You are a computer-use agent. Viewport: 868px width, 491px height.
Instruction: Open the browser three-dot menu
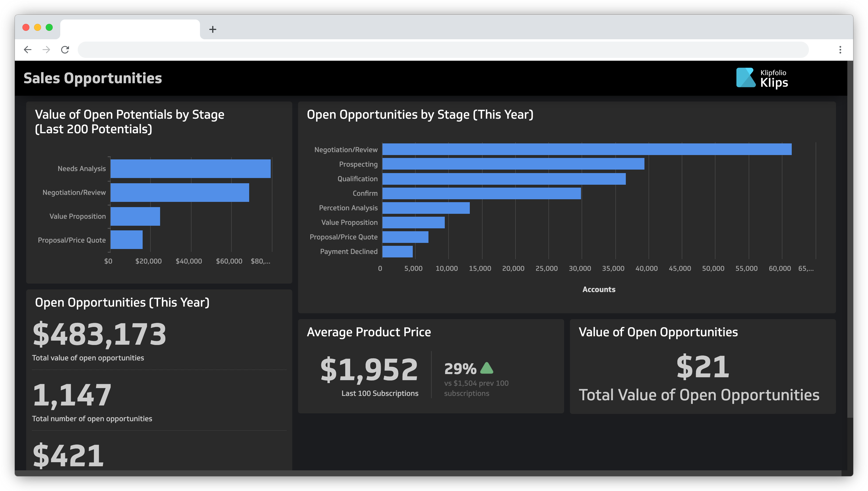pyautogui.click(x=840, y=50)
